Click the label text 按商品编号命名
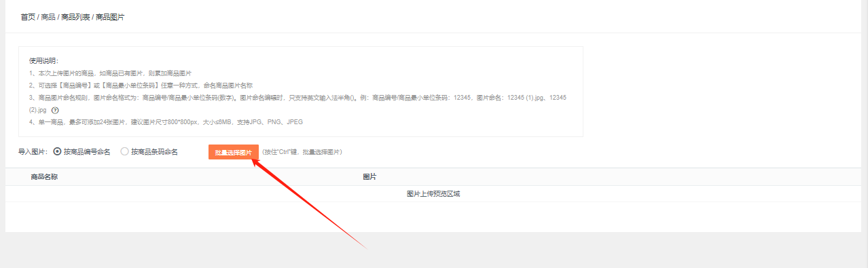The width and height of the screenshot is (868, 268). [87, 152]
